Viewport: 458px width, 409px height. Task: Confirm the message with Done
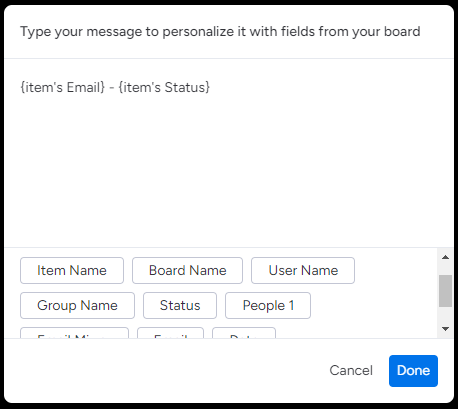(413, 371)
